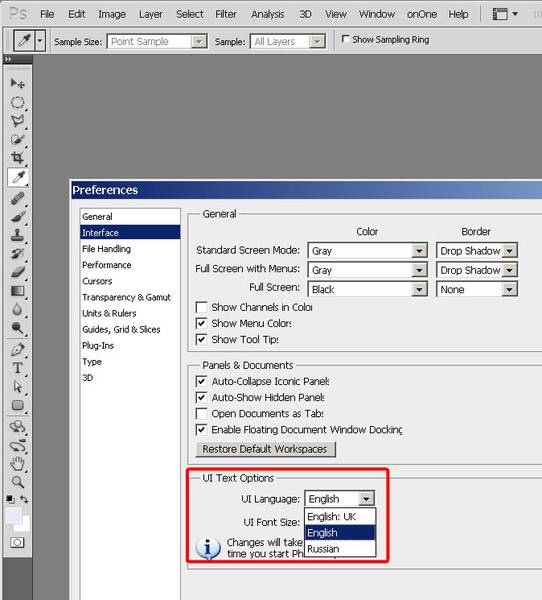Open Full Screen color dropdown showing Black
Screen dimensions: 542x600
367,289
